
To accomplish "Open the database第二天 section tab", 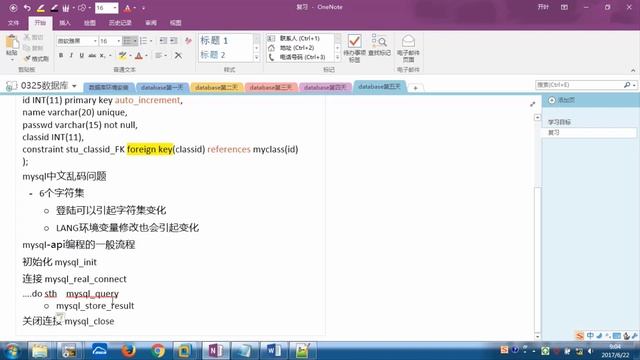I will 216,87.
